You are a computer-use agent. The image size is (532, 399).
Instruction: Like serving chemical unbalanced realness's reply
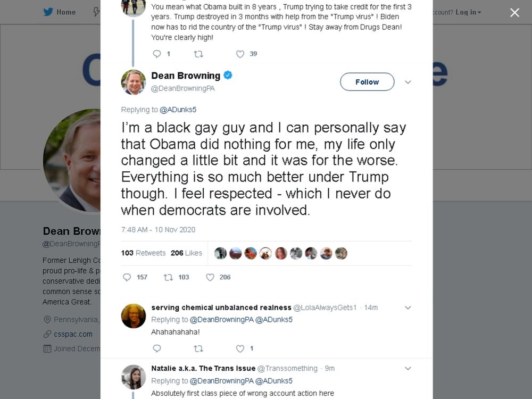(x=239, y=348)
